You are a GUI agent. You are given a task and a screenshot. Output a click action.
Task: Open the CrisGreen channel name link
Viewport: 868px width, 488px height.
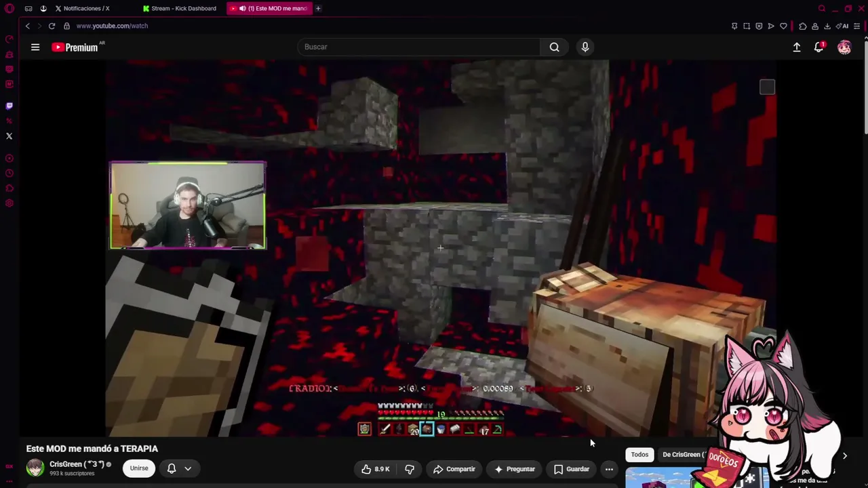pyautogui.click(x=77, y=464)
